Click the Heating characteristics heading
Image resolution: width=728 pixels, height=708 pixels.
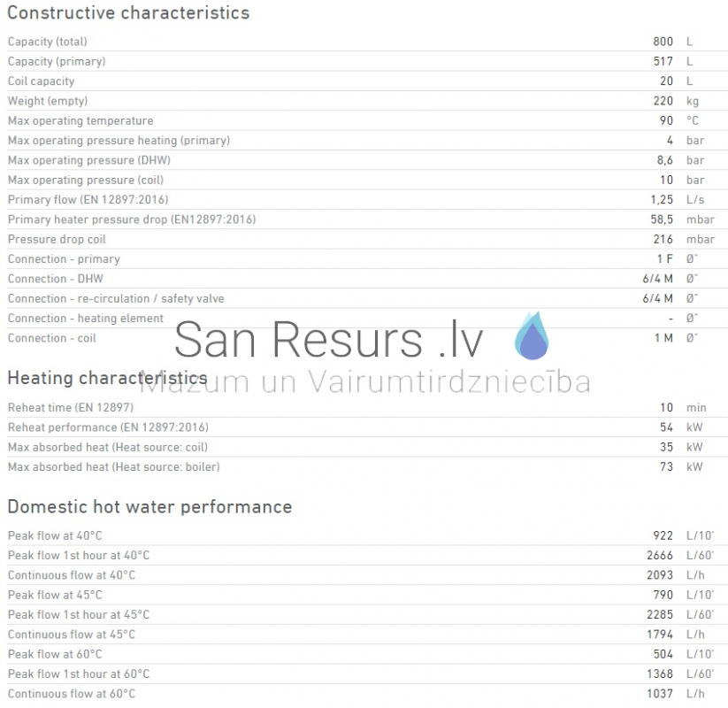coord(107,378)
